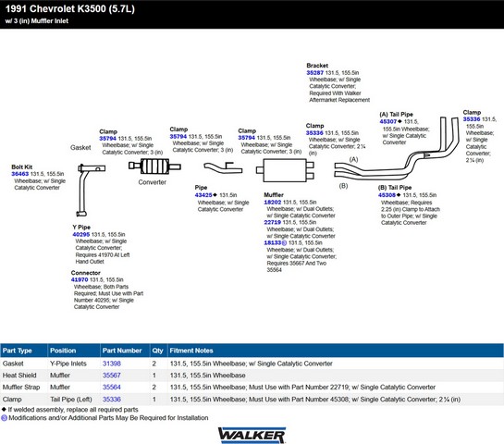Click the Y Pipe diagram illustration
Screen dimensions: 504x444
tap(91, 190)
